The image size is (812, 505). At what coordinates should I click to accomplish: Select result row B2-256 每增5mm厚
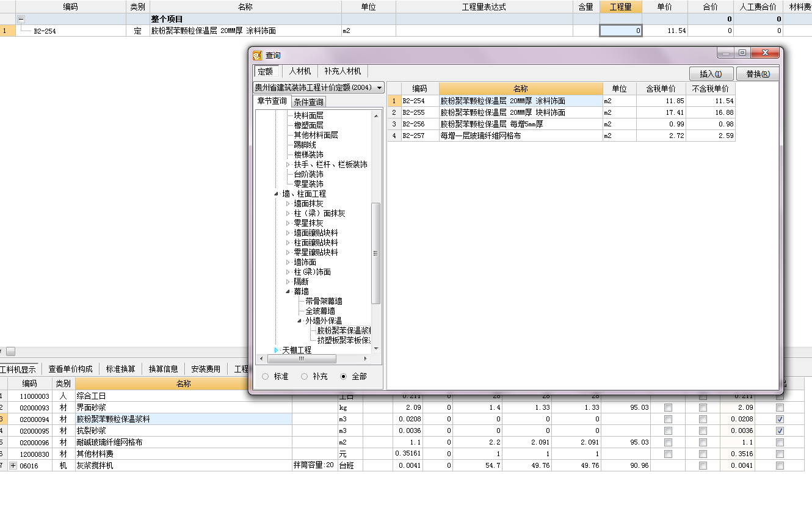coord(561,124)
